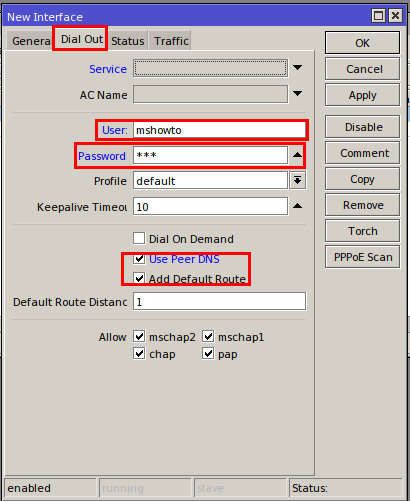Viewport: 410px width, 501px height.
Task: Expand the Service field arrow
Action: 297,68
